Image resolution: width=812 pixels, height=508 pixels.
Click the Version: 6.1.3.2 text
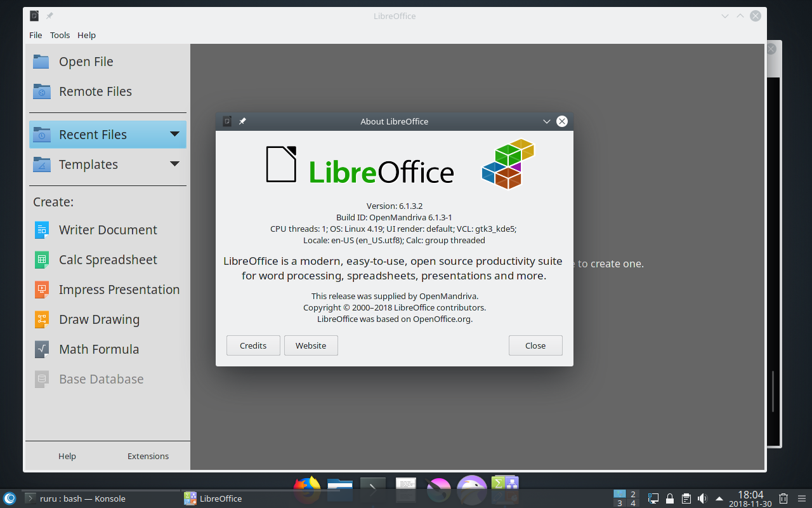[395, 206]
